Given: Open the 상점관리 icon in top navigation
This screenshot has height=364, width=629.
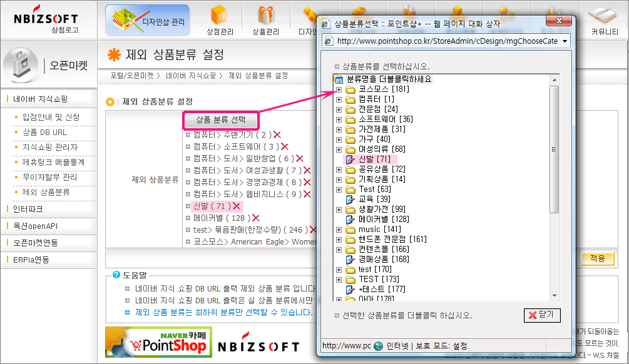Looking at the screenshot, I should (x=218, y=19).
